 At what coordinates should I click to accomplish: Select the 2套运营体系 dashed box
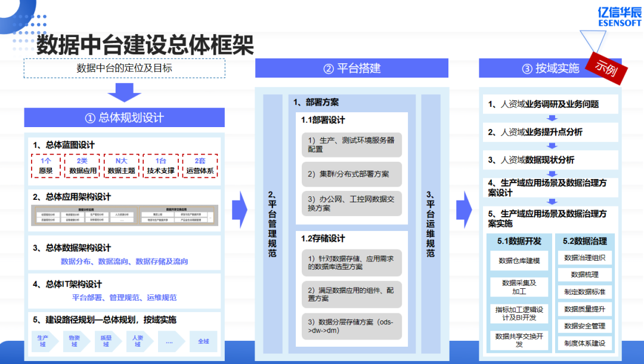click(x=200, y=166)
